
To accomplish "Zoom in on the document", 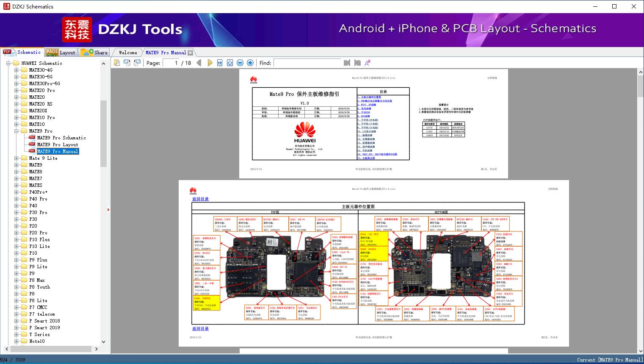I will 250,63.
